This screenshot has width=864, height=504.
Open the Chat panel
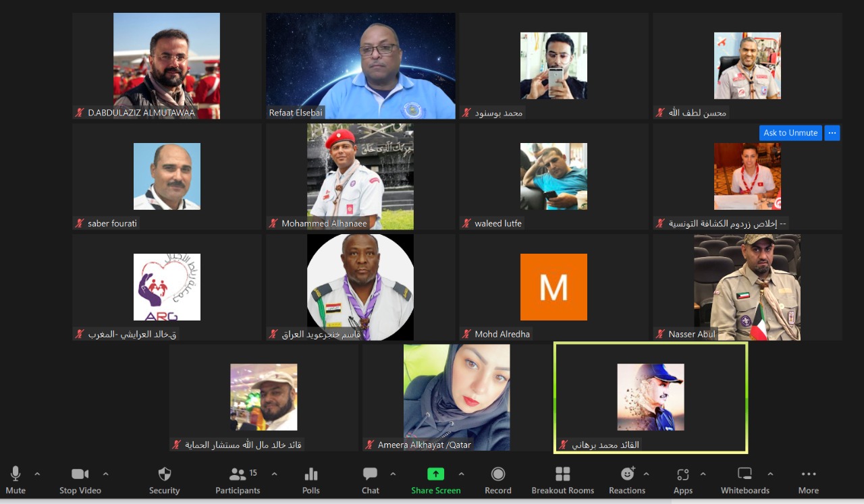click(370, 474)
